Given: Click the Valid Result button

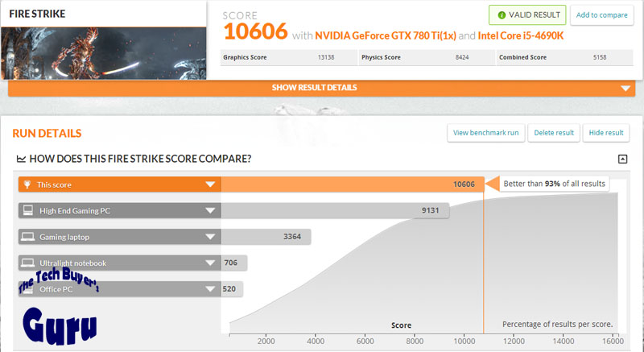Looking at the screenshot, I should point(527,15).
